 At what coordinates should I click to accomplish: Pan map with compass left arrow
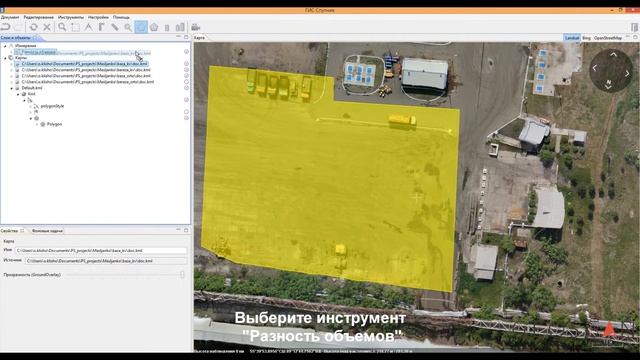pyautogui.click(x=595, y=68)
